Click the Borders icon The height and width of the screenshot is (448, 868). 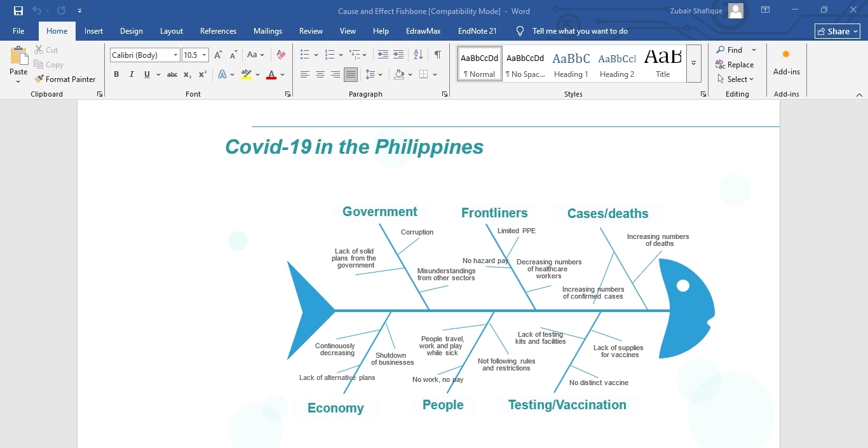[424, 74]
